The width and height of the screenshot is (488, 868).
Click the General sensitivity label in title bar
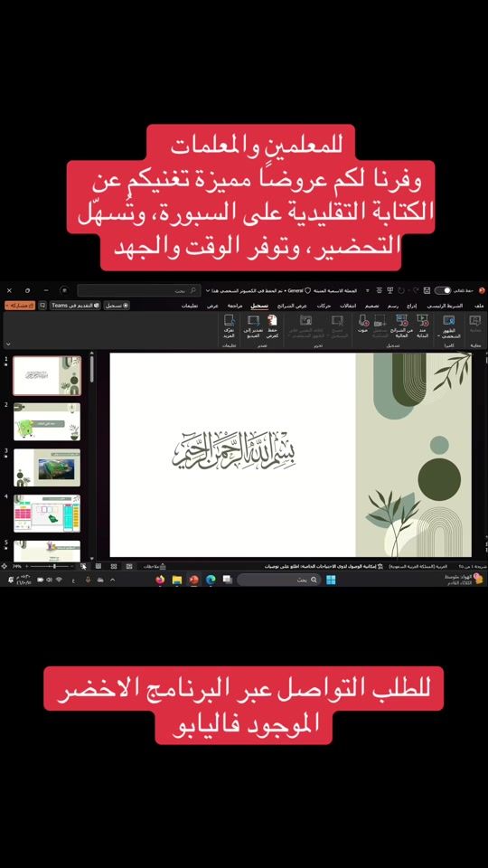[299, 290]
